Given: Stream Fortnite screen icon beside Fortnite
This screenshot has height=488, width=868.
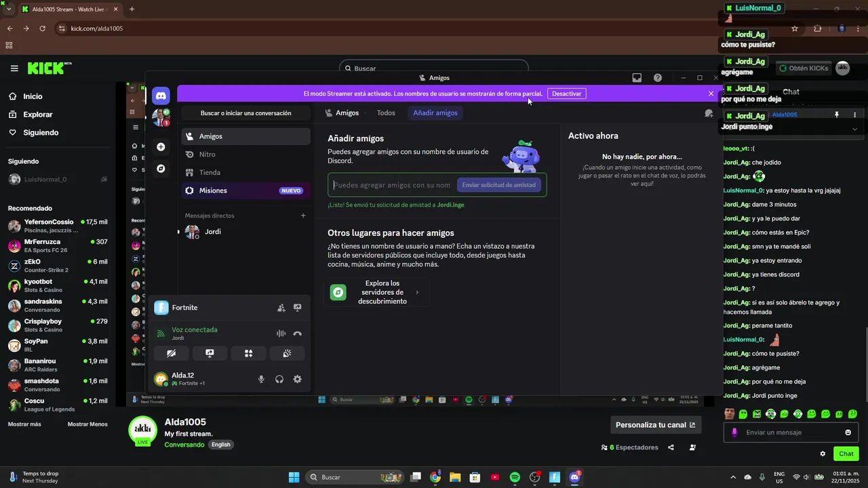Looking at the screenshot, I should point(297,308).
